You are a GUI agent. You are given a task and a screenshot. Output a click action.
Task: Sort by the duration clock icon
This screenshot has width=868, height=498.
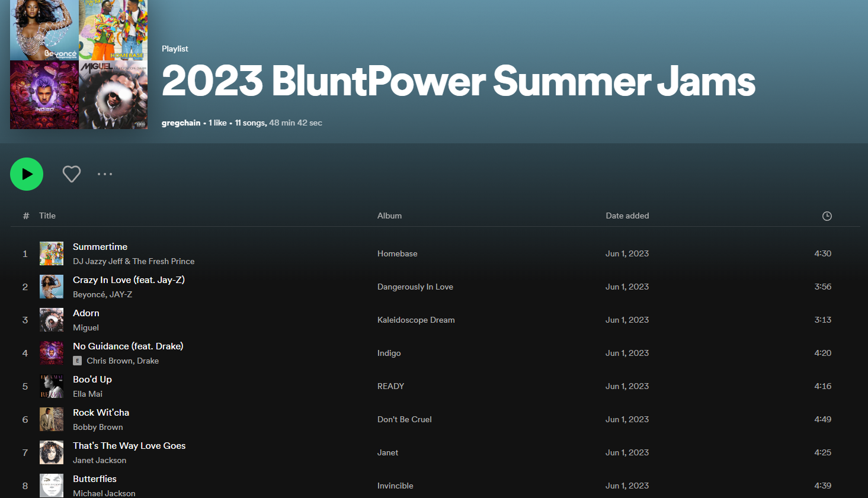tap(827, 216)
